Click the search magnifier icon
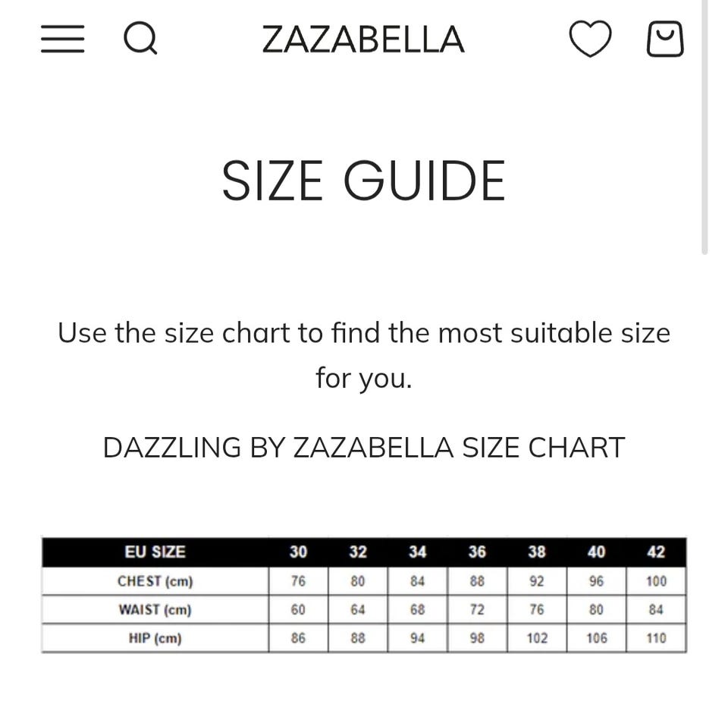Viewport: 728px width, 717px height. [x=140, y=38]
